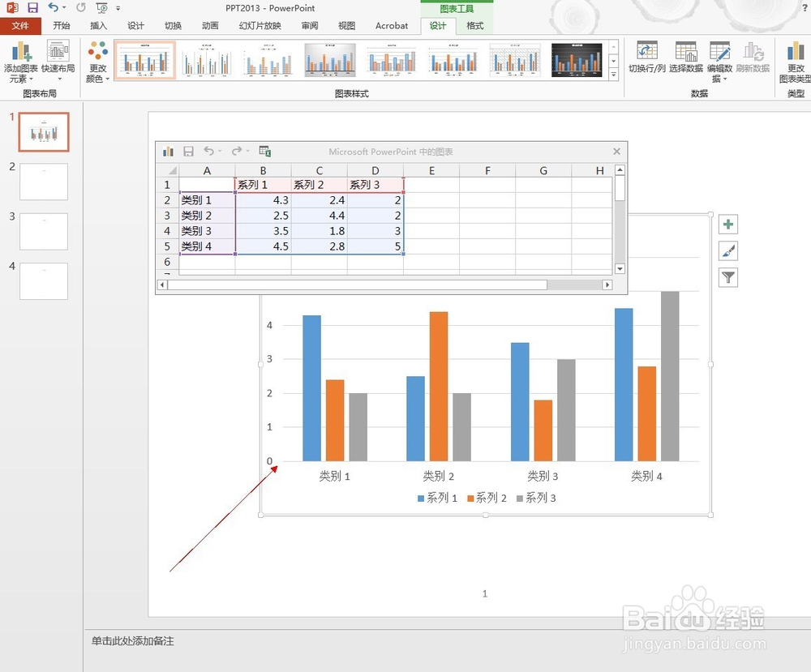
Task: Undo last action in title bar
Action: [x=54, y=8]
